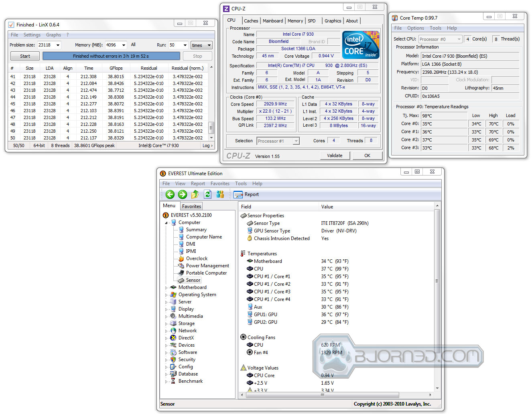Open Favorites menu in EVEREST menu bar

(220, 184)
